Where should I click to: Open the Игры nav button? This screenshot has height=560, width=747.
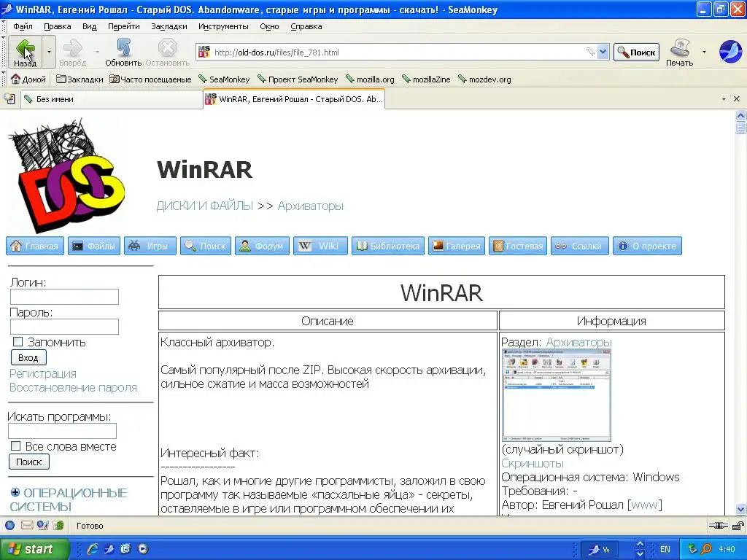click(x=150, y=246)
